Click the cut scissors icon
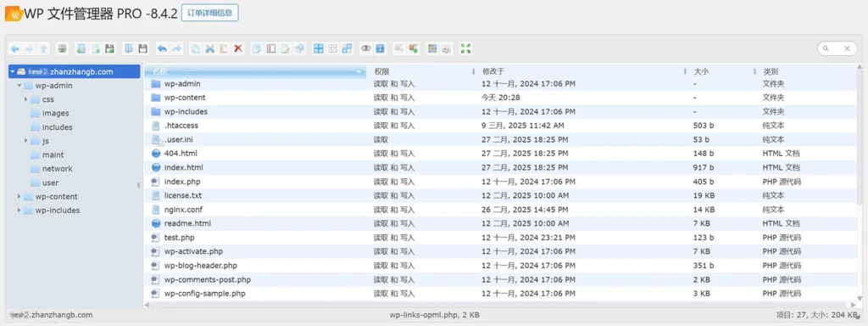The width and height of the screenshot is (868, 326). 210,48
